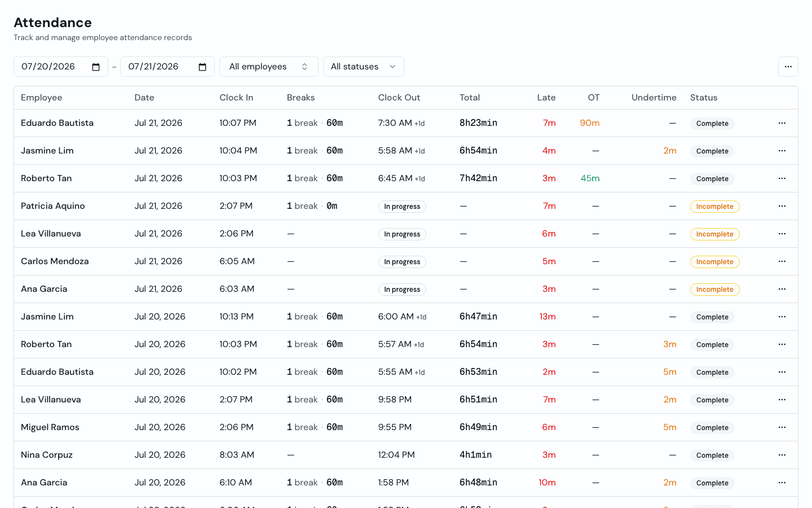
Task: Click the Status column header
Action: 704,98
